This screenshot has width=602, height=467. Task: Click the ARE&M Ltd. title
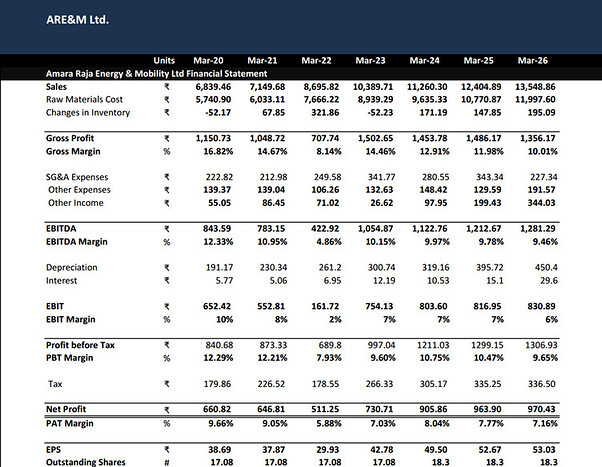(78, 20)
